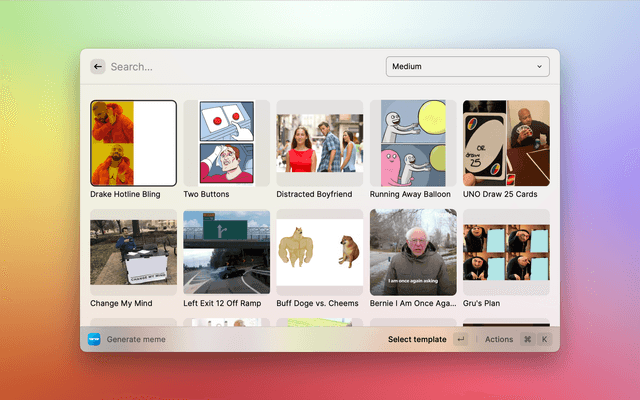The image size is (640, 400).
Task: Select the Distracted Boyfriend template
Action: pyautogui.click(x=319, y=143)
